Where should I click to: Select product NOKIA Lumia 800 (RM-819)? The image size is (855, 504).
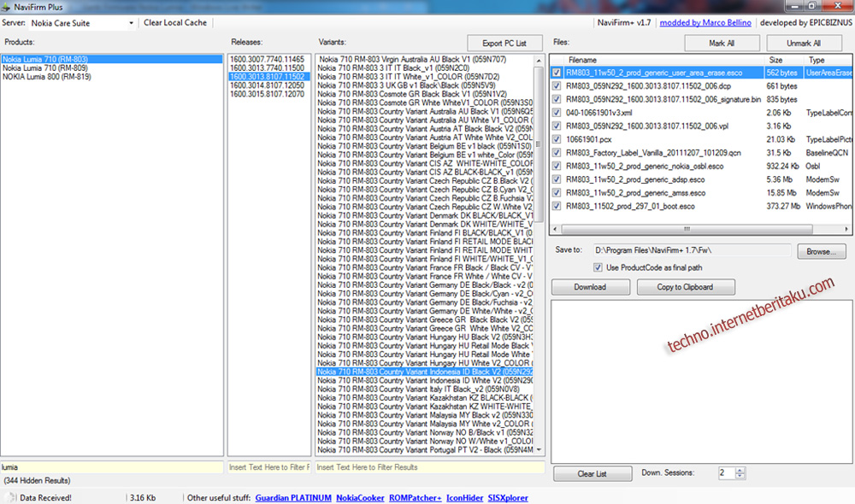coord(112,77)
